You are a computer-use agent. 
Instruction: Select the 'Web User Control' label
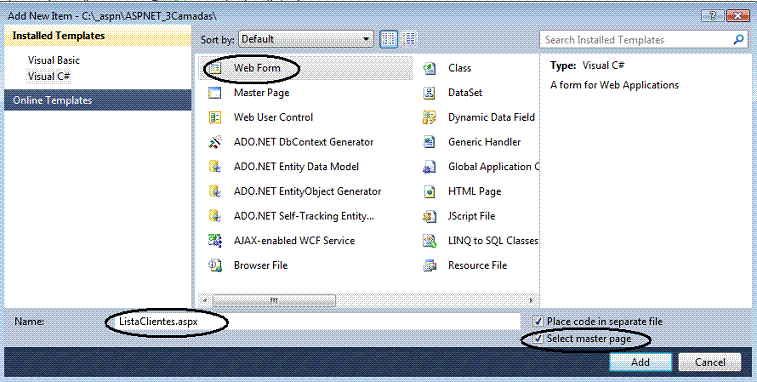(x=273, y=117)
